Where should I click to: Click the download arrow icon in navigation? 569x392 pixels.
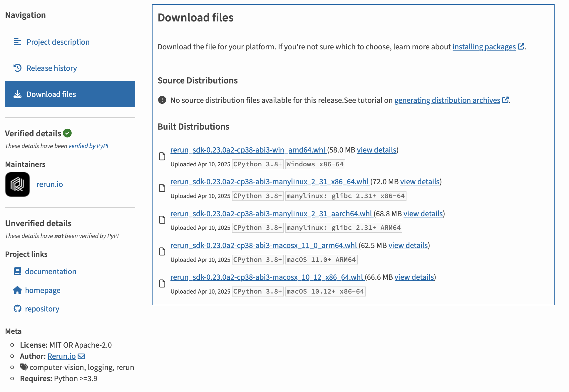pos(17,94)
